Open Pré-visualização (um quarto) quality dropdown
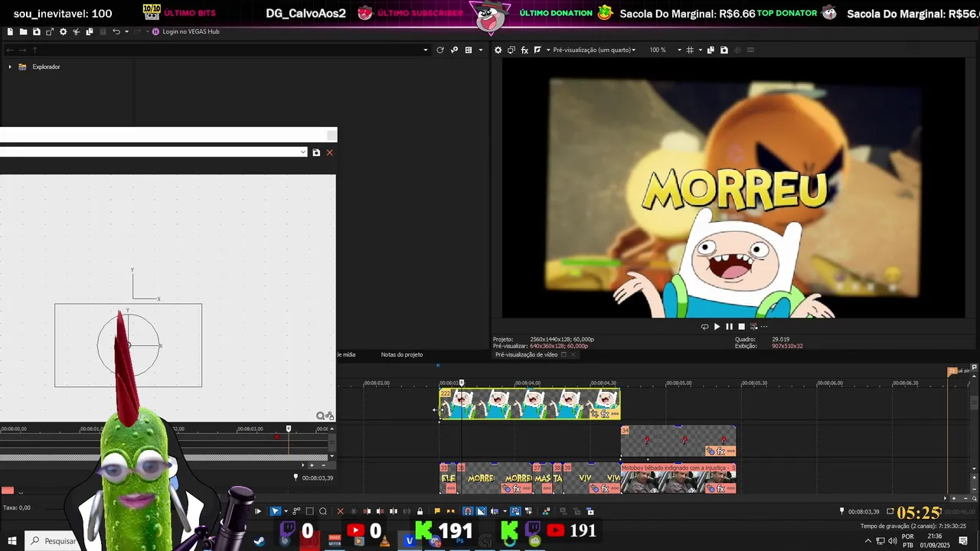980x551 pixels. click(x=594, y=50)
